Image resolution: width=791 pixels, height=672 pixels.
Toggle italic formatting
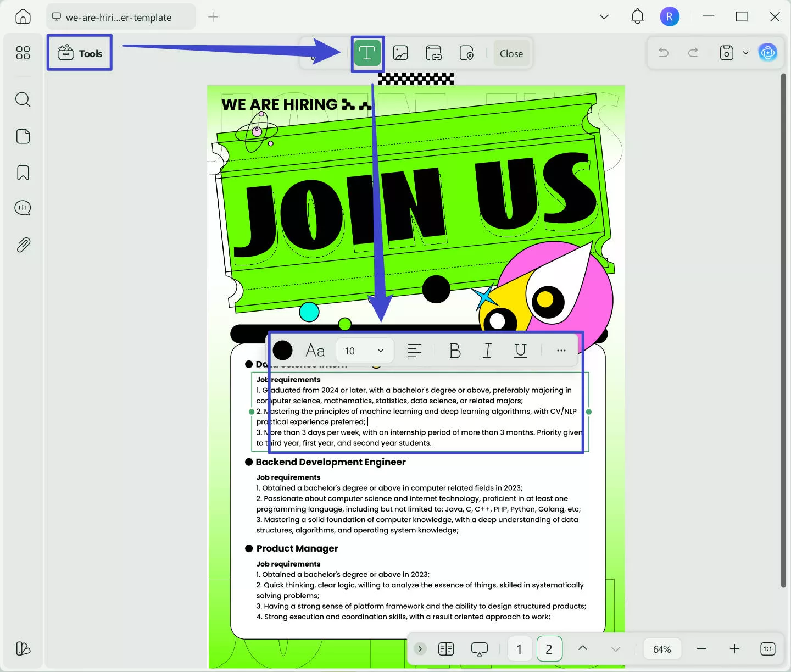pyautogui.click(x=487, y=350)
